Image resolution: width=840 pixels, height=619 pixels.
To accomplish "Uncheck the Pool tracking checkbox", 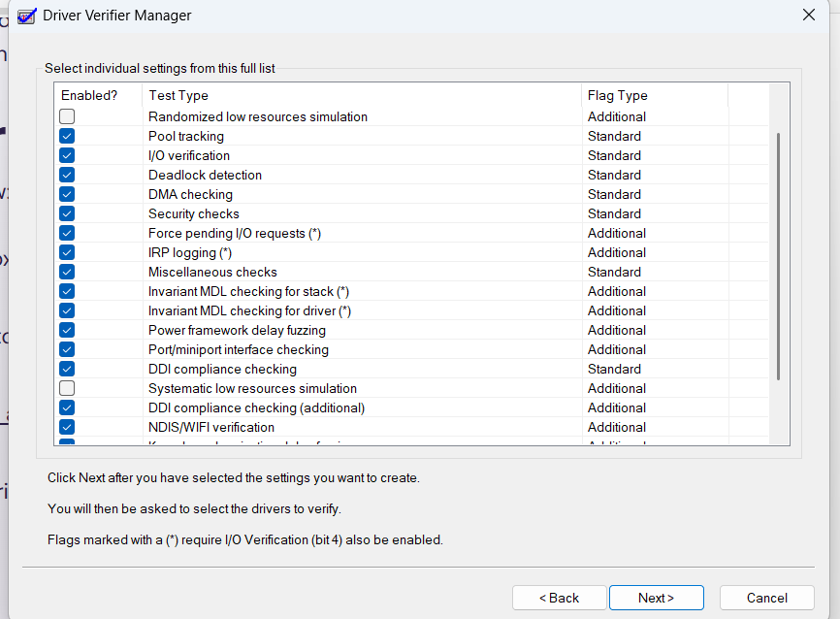I will 67,136.
